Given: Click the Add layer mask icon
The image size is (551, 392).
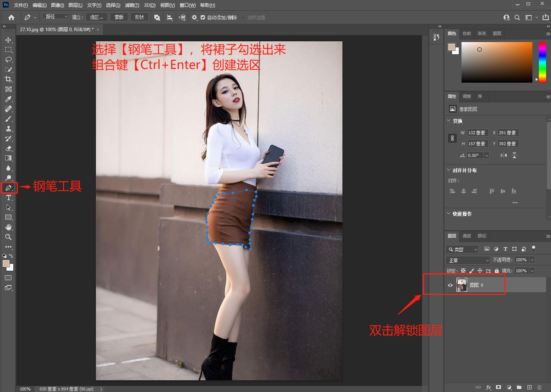Looking at the screenshot, I should (x=498, y=387).
